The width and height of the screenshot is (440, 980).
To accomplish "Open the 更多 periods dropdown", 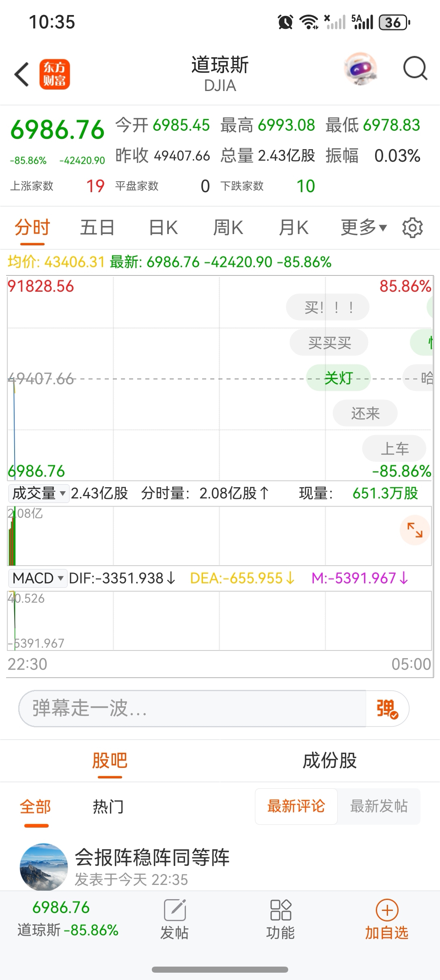I will tap(364, 228).
